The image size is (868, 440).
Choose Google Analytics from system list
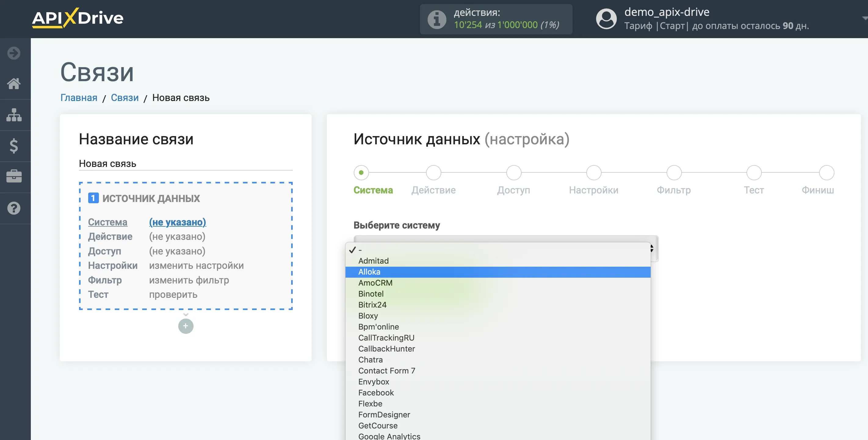coord(498,436)
